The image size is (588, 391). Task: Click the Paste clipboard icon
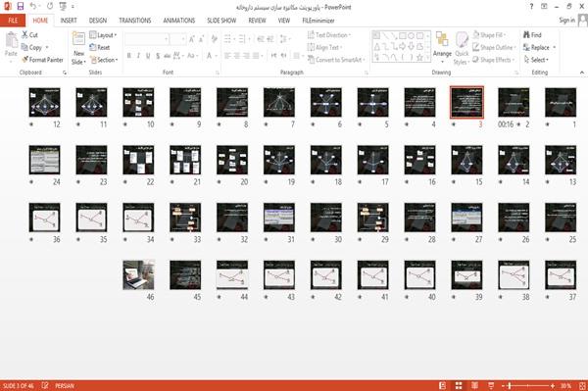point(11,40)
